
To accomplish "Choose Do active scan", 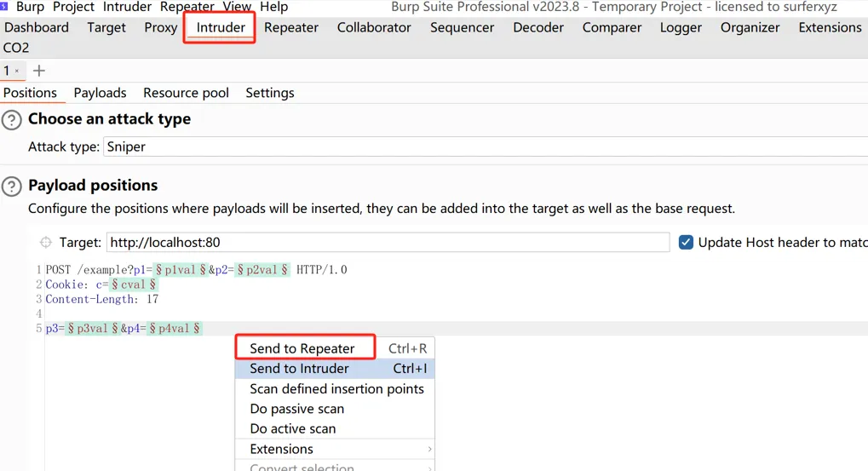I will point(335,428).
